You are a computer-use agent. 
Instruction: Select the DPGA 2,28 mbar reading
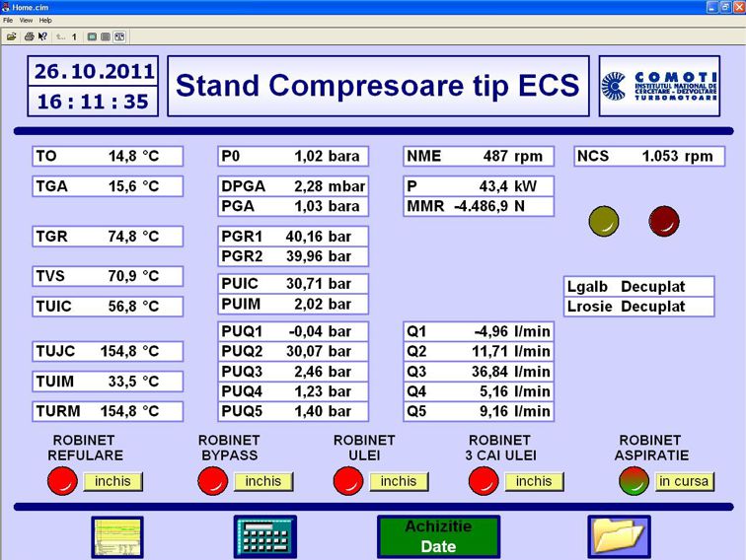click(293, 186)
